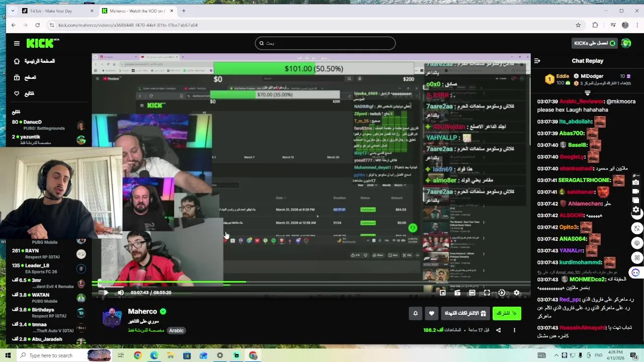The width and height of the screenshot is (644, 362).
Task: Click the browser address bar URL
Action: pyautogui.click(x=128, y=25)
